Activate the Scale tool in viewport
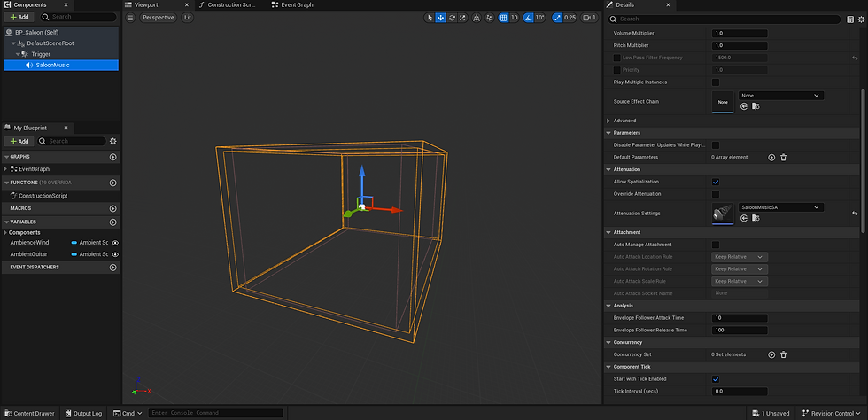This screenshot has height=420, width=868. click(x=462, y=18)
